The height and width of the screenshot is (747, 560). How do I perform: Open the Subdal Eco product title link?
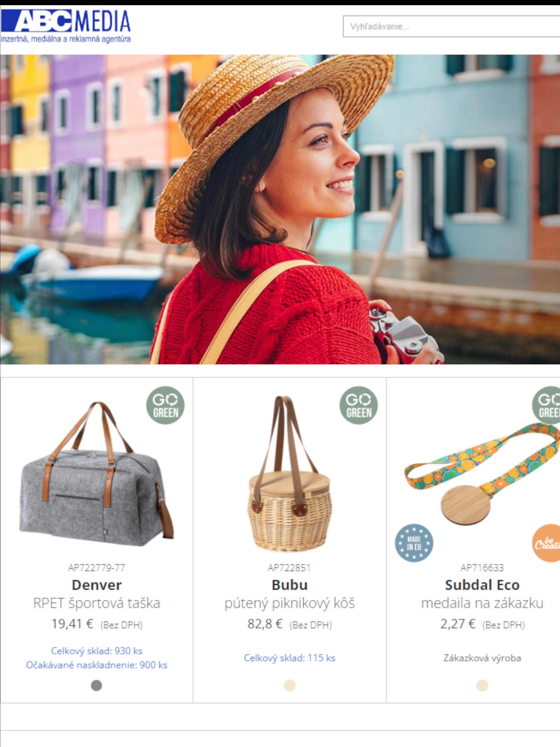[x=482, y=585]
